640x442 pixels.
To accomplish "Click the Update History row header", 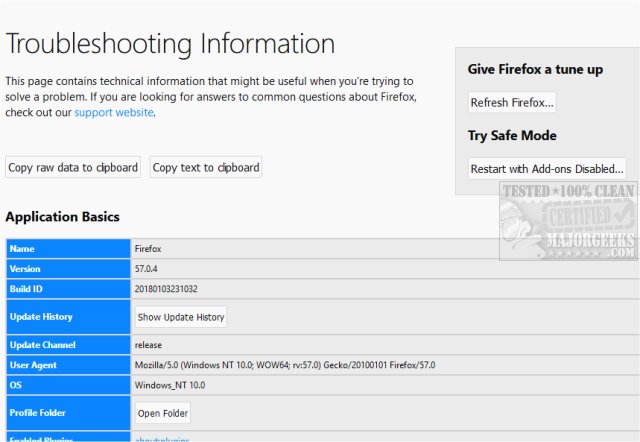I will [68, 317].
